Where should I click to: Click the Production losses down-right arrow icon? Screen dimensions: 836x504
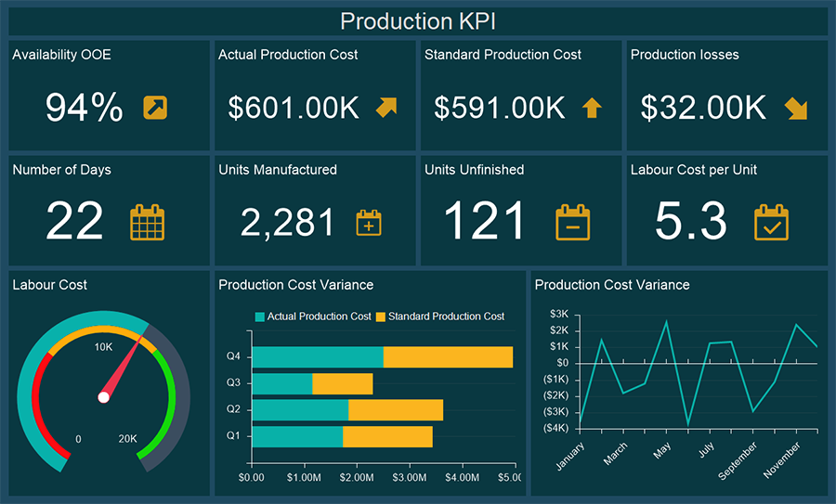tap(795, 109)
